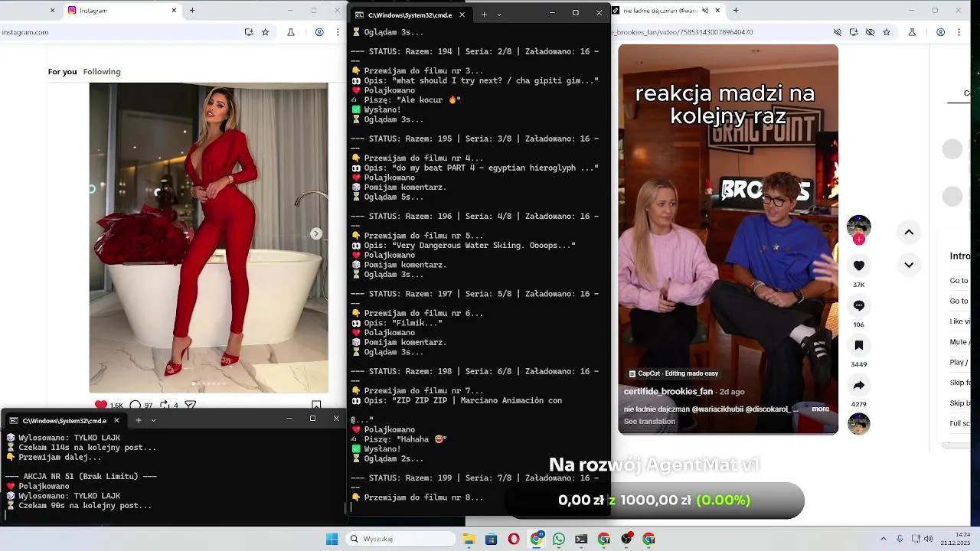Viewport: 980px width, 551px height.
Task: Select the cmd.exe tab in middle terminal
Action: click(x=410, y=15)
